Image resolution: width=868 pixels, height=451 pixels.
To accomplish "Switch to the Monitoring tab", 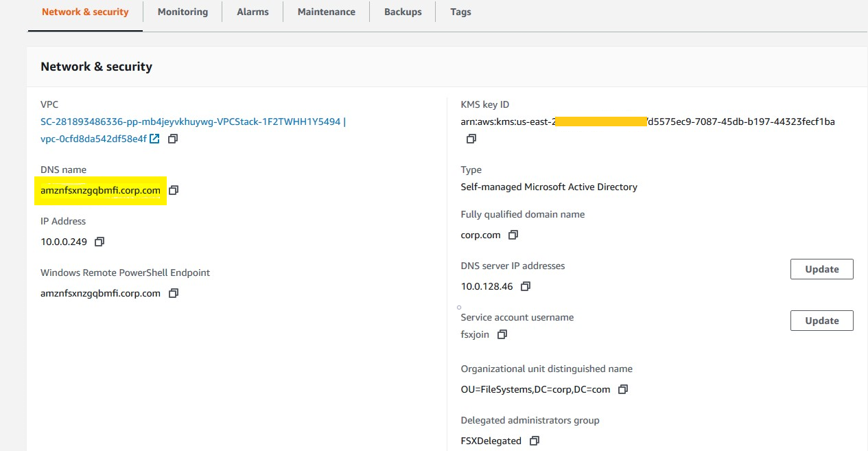I will click(x=183, y=12).
